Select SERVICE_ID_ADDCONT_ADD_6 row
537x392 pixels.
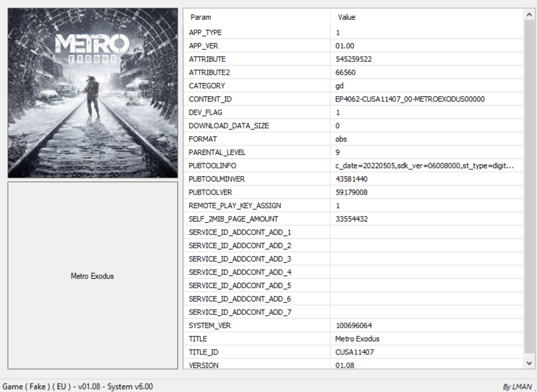pos(354,299)
